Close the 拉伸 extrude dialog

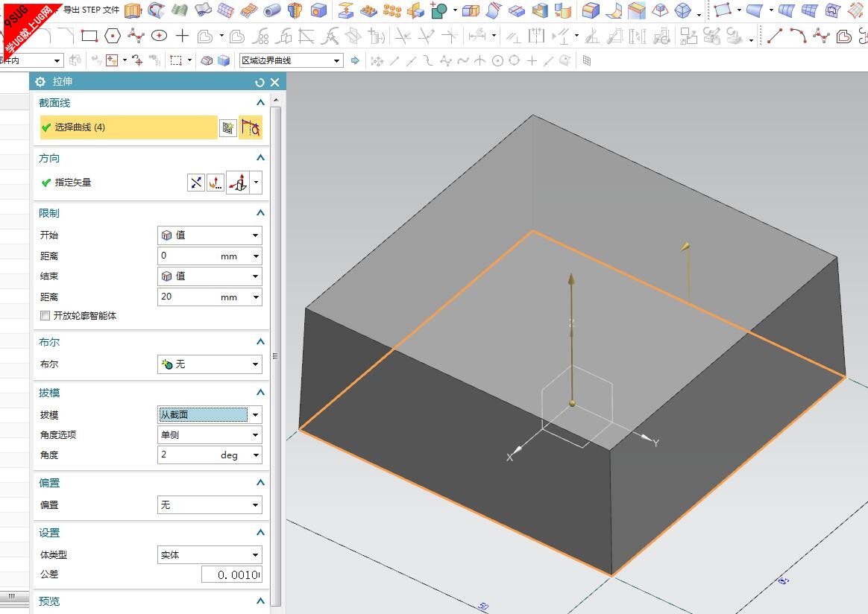pyautogui.click(x=274, y=83)
